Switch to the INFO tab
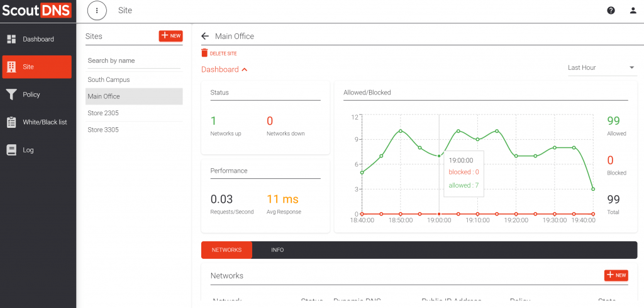 [x=277, y=250]
